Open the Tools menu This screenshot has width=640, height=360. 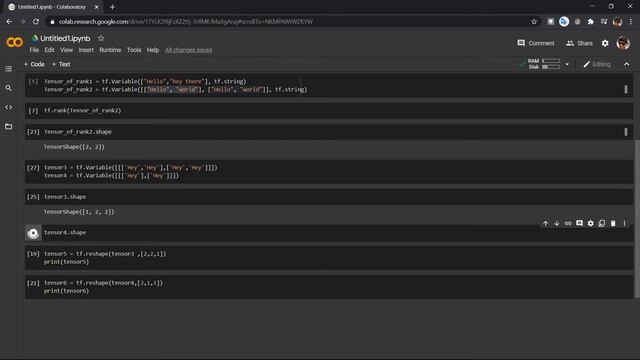134,50
